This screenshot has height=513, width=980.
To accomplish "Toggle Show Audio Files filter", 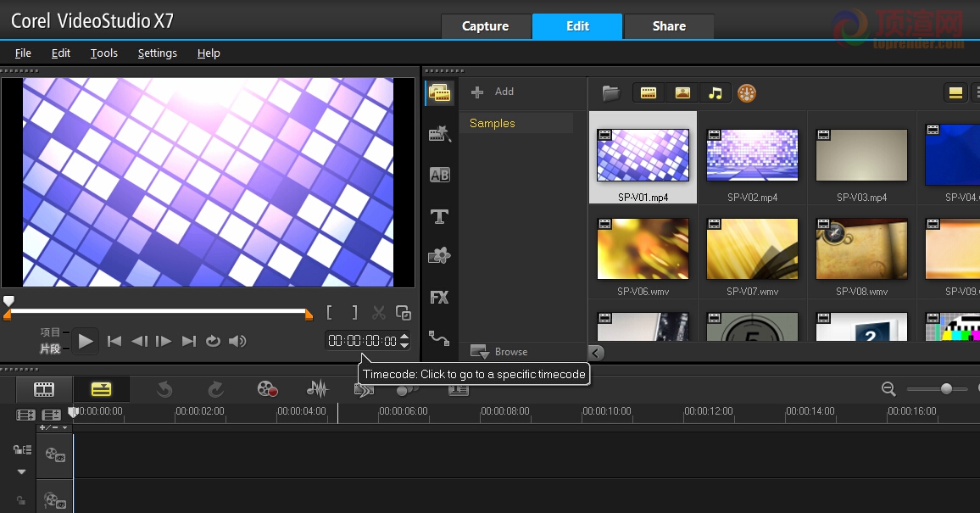I will [x=716, y=93].
